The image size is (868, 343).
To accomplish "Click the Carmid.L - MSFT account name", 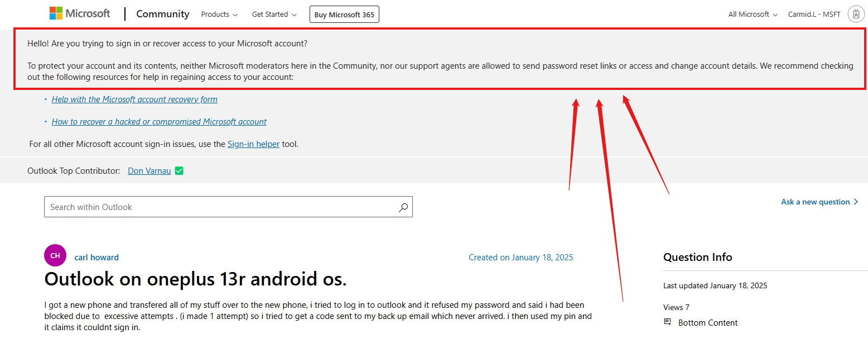I will tap(814, 15).
